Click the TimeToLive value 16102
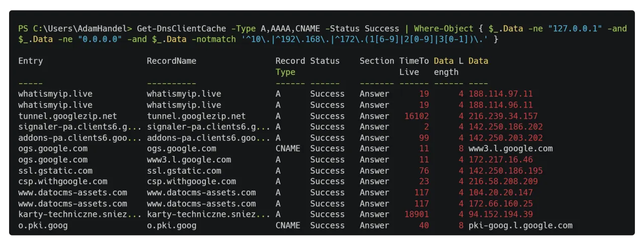The width and height of the screenshot is (644, 245). (417, 116)
